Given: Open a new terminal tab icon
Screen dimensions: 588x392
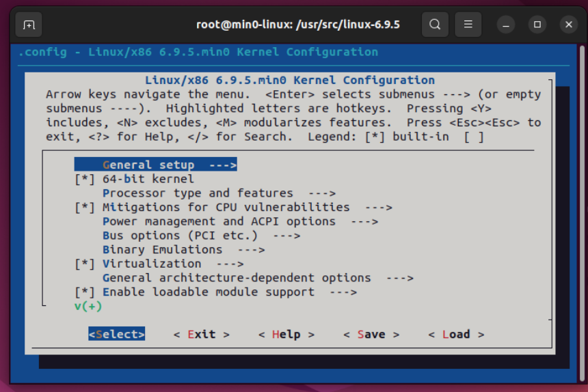Looking at the screenshot, I should pos(29,25).
